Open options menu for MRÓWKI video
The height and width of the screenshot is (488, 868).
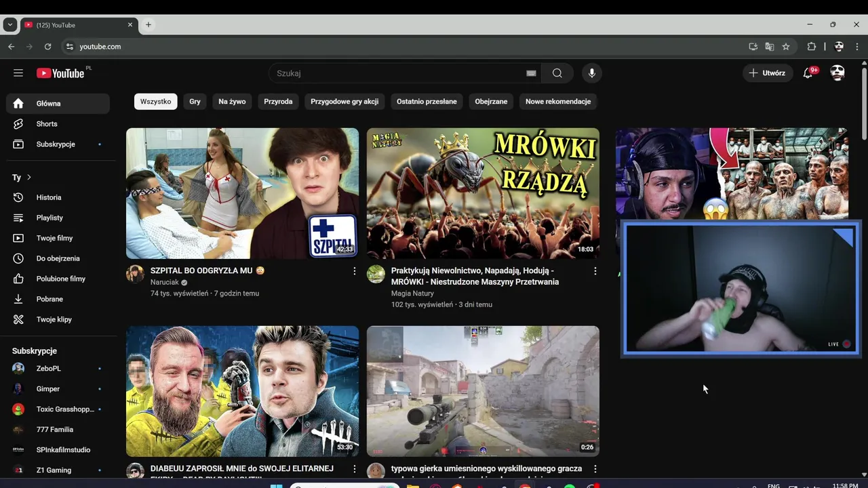[x=595, y=271]
